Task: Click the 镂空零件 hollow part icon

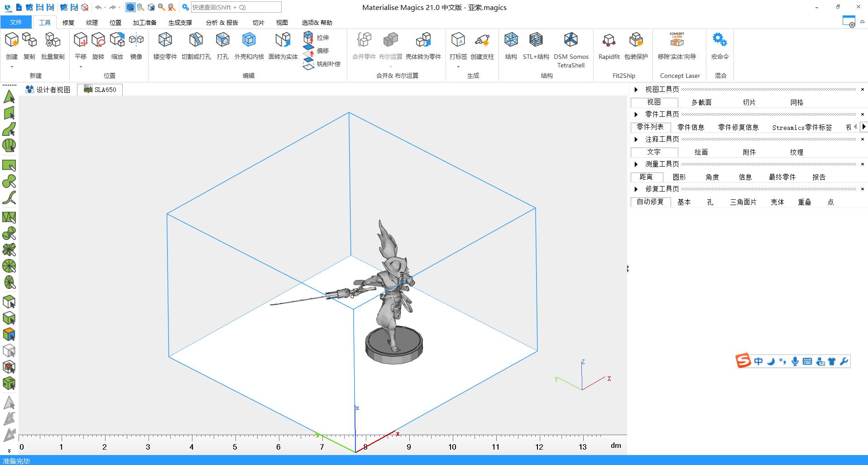Action: tap(165, 40)
